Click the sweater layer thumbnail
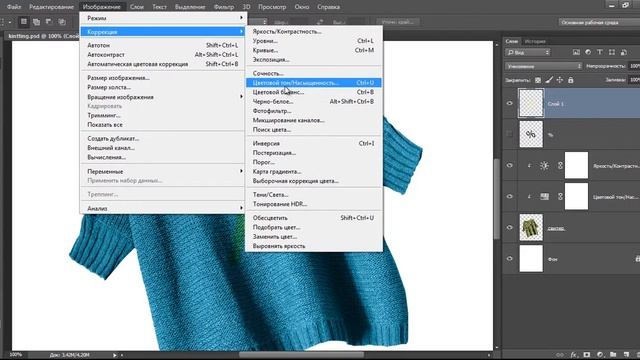The height and width of the screenshot is (360, 640). tap(531, 227)
